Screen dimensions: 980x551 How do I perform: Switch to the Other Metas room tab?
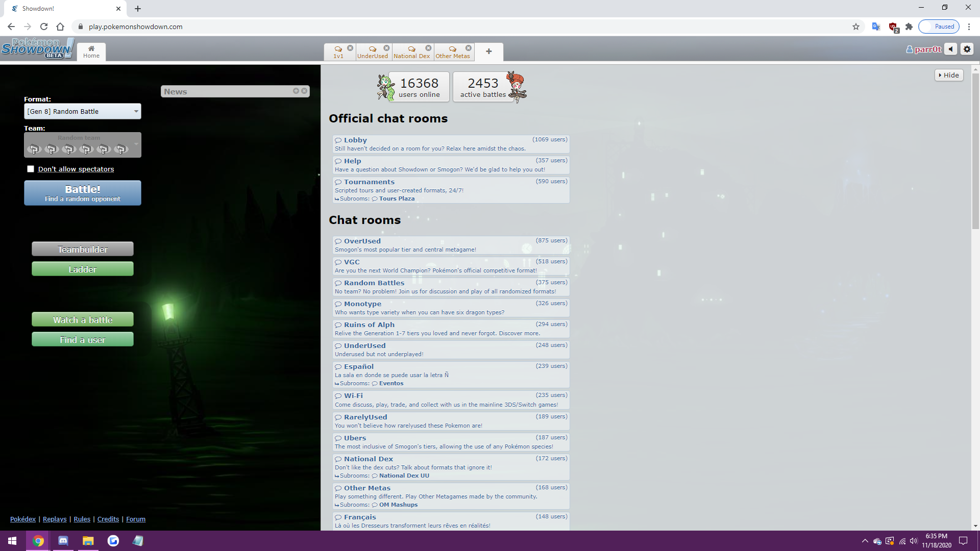coord(452,52)
